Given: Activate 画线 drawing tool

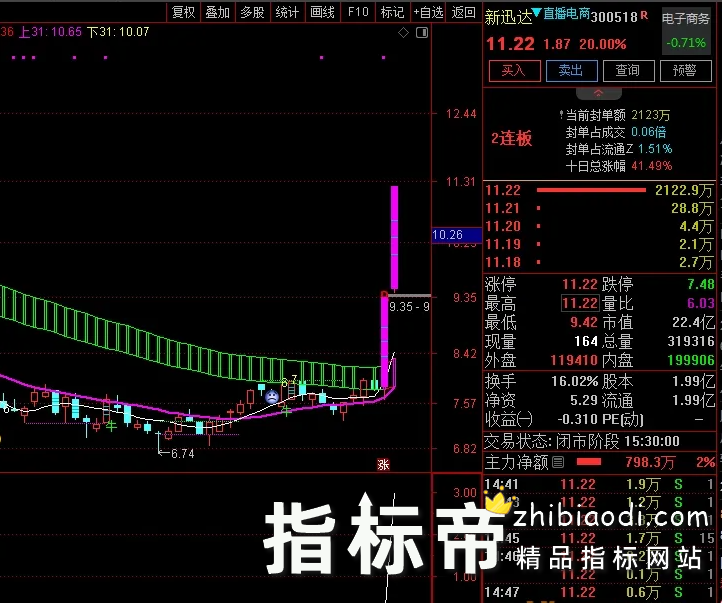Looking at the screenshot, I should (x=322, y=12).
